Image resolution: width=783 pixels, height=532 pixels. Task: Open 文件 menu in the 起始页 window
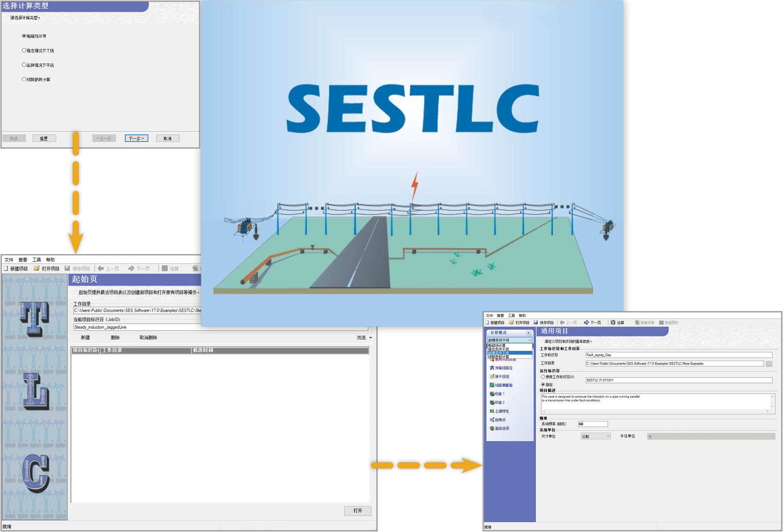click(x=9, y=260)
